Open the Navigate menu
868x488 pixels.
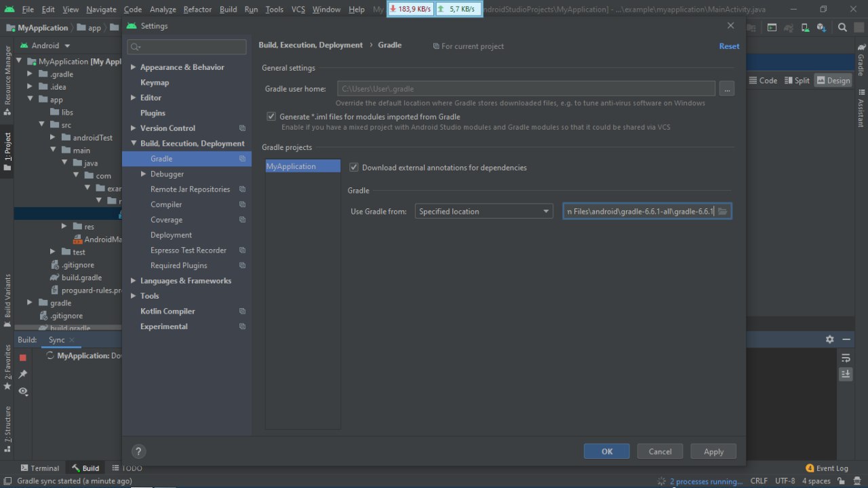(101, 10)
